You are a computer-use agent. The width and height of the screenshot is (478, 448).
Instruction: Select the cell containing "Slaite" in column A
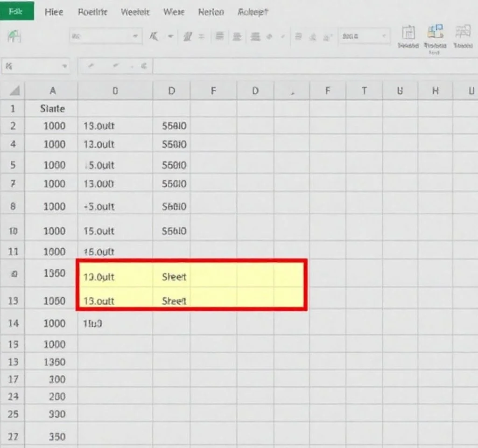click(x=52, y=109)
